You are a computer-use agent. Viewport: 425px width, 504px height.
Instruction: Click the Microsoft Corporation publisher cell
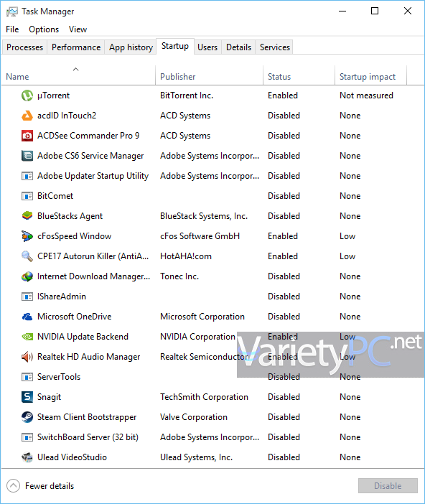pos(202,317)
